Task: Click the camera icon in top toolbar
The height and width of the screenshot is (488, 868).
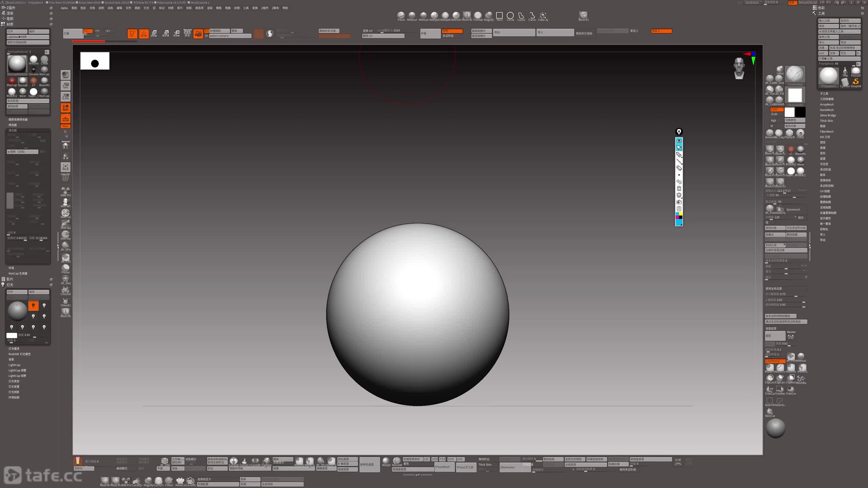Action: [198, 33]
